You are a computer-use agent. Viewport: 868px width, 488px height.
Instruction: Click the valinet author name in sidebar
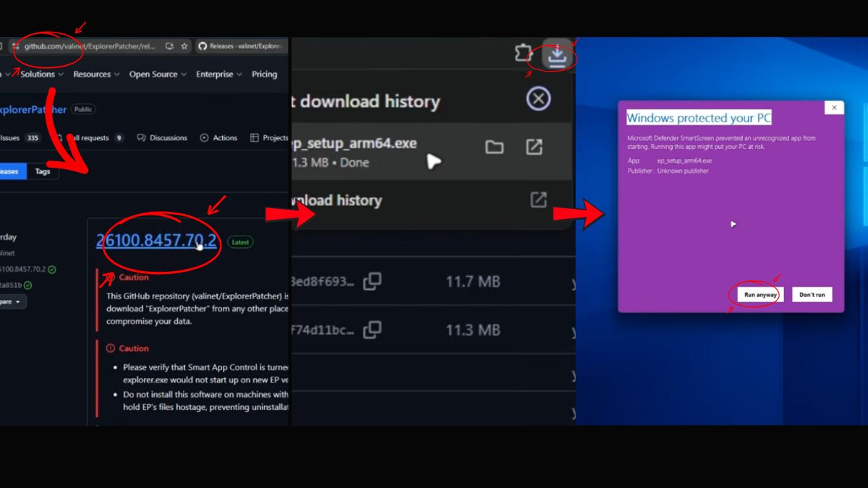(9, 253)
